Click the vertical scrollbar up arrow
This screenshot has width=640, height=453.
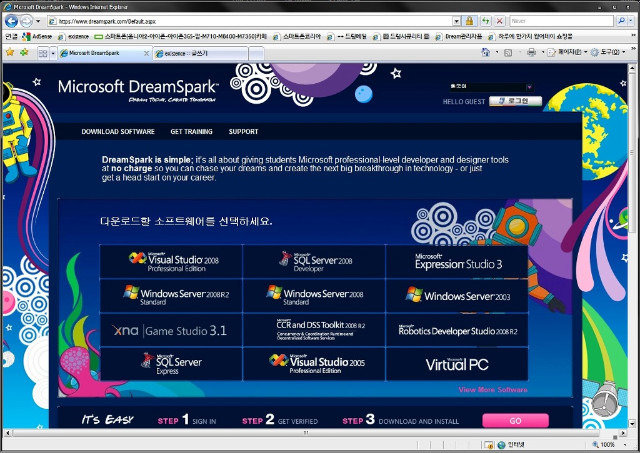pos(632,68)
